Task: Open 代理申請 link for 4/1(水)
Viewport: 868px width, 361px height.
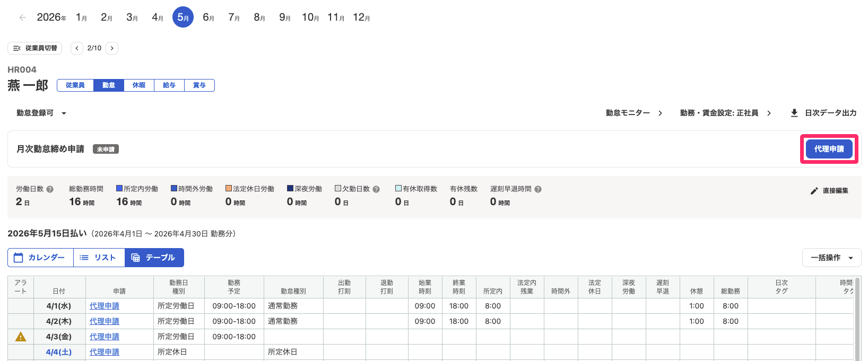Action: pyautogui.click(x=105, y=306)
